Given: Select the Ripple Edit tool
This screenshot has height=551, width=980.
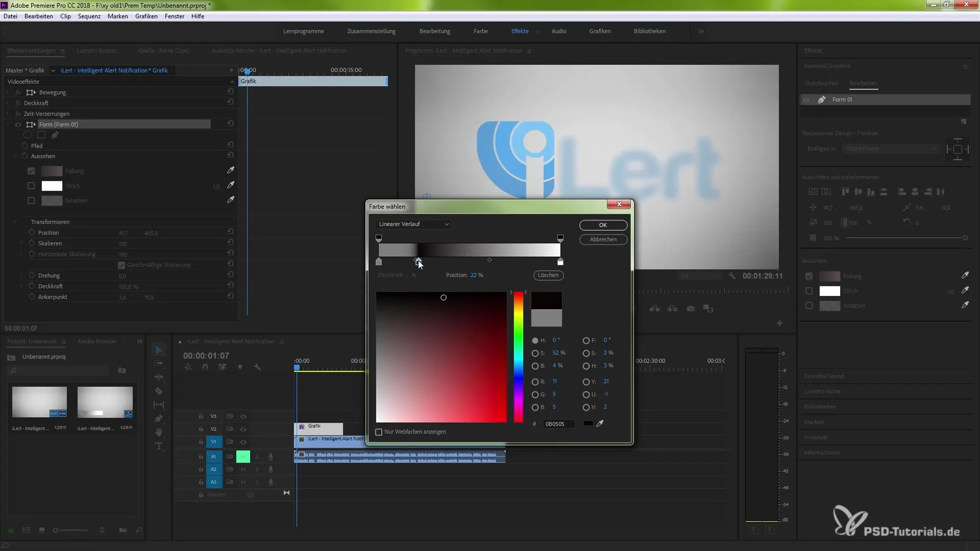Looking at the screenshot, I should [x=159, y=377].
